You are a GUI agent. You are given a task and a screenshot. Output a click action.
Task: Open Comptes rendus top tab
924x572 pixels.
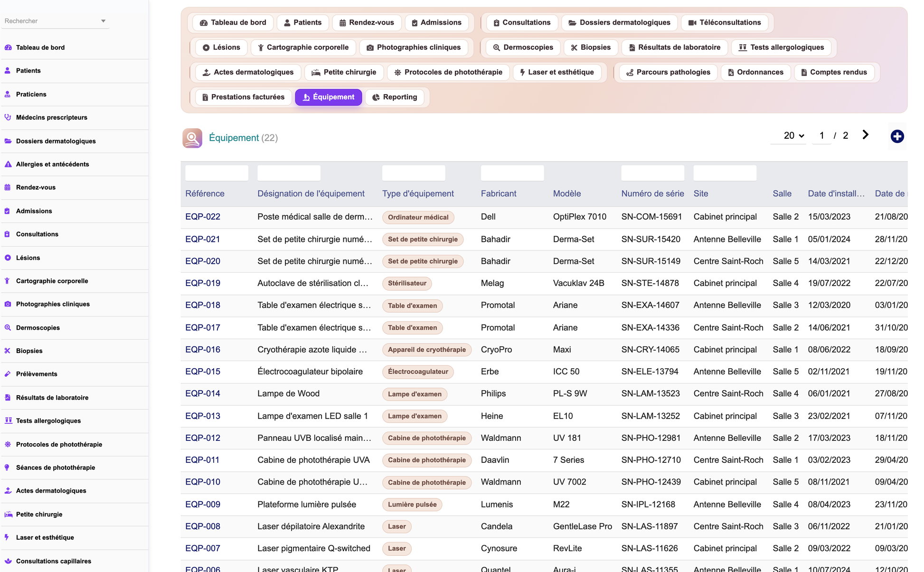click(x=834, y=72)
